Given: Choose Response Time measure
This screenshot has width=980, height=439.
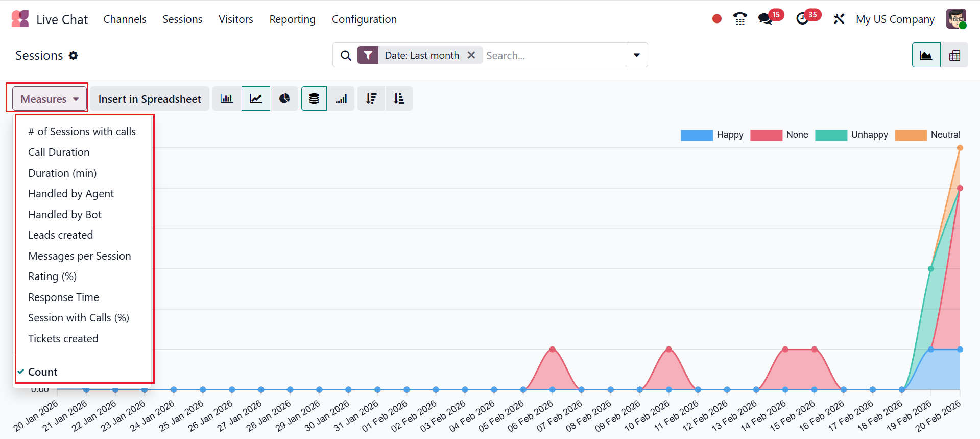Looking at the screenshot, I should tap(63, 297).
